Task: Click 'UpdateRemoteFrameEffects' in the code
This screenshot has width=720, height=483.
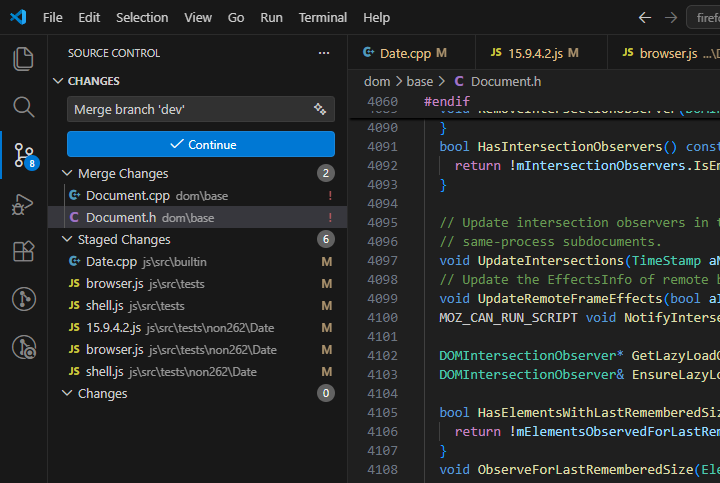Action: click(x=570, y=299)
